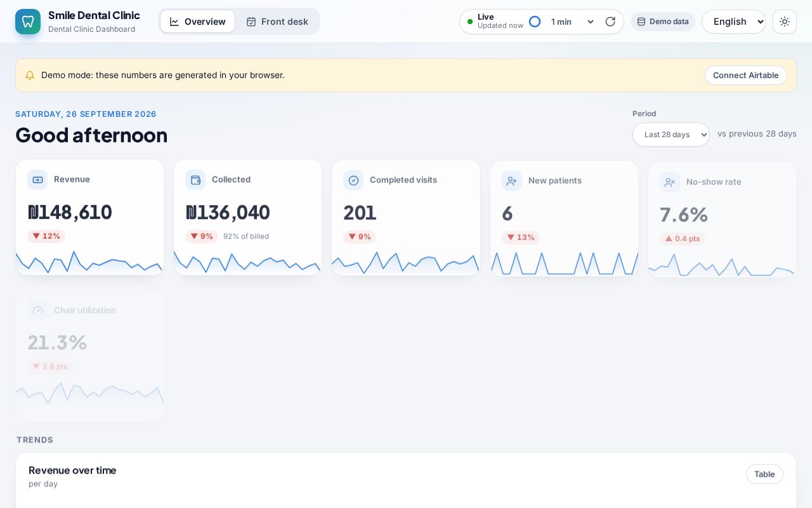Click the New patients sparkline chart
The width and height of the screenshot is (812, 508).
pos(565,264)
